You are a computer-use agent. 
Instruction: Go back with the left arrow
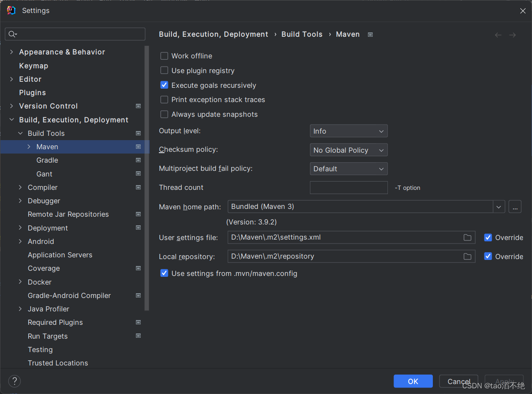498,35
